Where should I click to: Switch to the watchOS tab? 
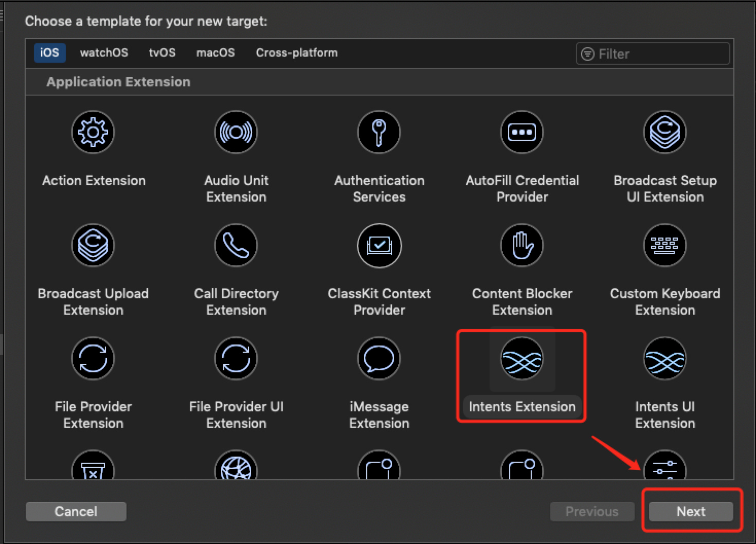(104, 52)
